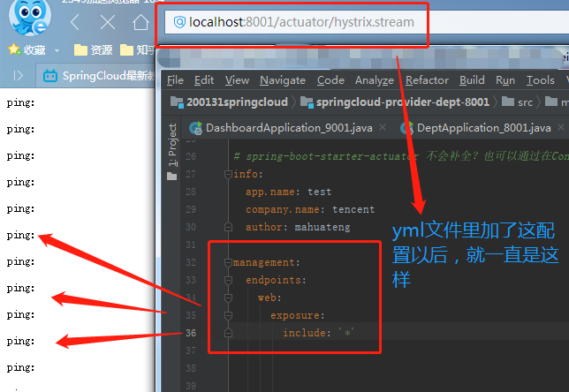569x392 pixels.
Task: Click the include: key on line 36
Action: 307,333
